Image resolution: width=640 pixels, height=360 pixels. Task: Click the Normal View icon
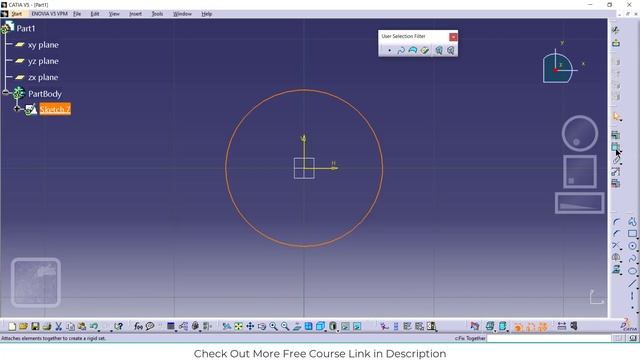297,326
